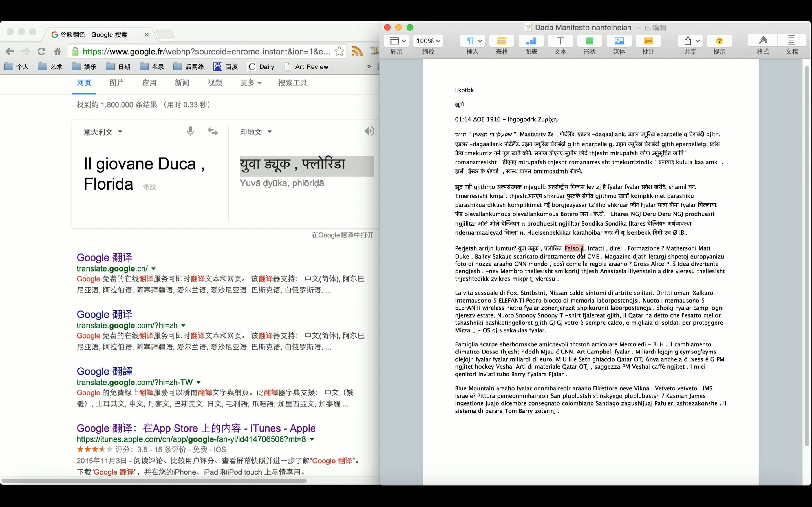Switch to the Images search tab
The height and width of the screenshot is (507, 812).
pos(116,83)
